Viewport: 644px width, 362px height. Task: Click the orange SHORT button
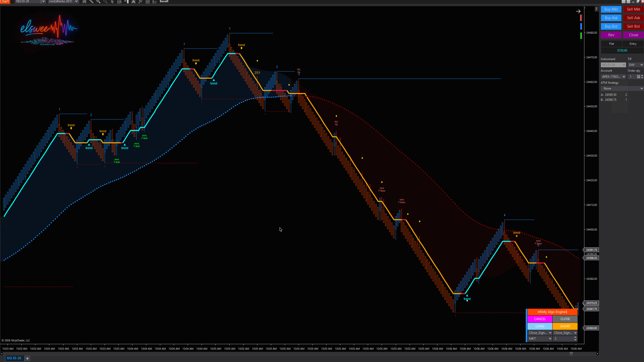(x=565, y=326)
